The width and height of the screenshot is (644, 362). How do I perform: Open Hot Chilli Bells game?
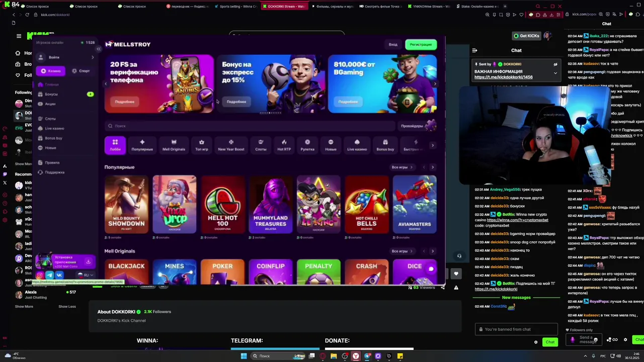pyautogui.click(x=366, y=204)
